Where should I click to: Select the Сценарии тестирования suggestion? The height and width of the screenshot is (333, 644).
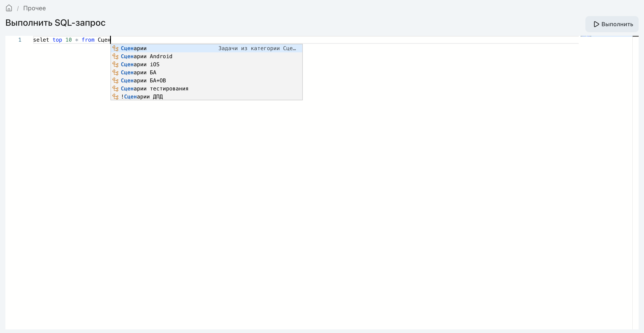click(x=206, y=88)
